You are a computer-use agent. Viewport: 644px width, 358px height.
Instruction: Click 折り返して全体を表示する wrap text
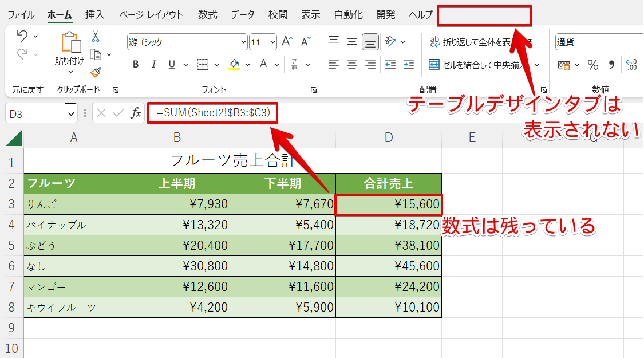pos(481,42)
